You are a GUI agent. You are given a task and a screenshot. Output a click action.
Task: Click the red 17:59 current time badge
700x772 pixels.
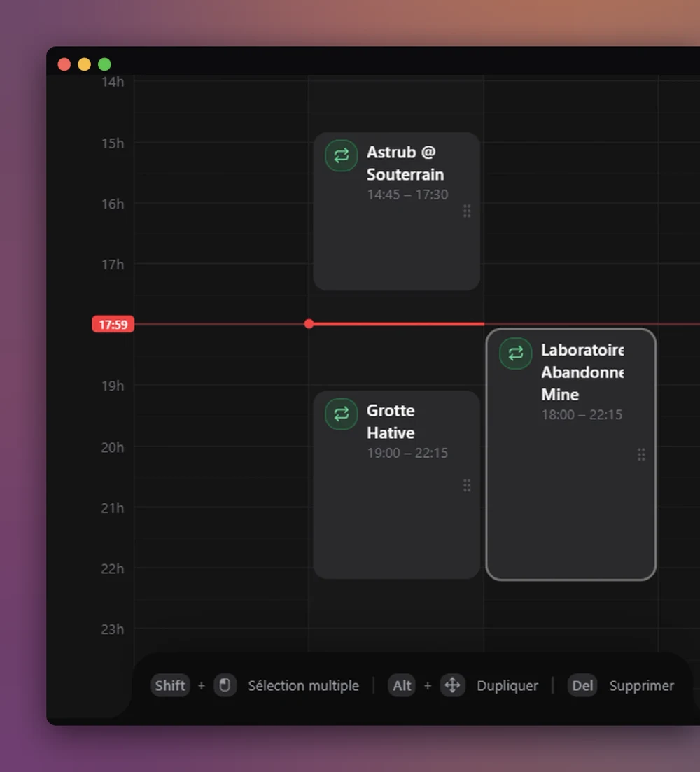113,324
